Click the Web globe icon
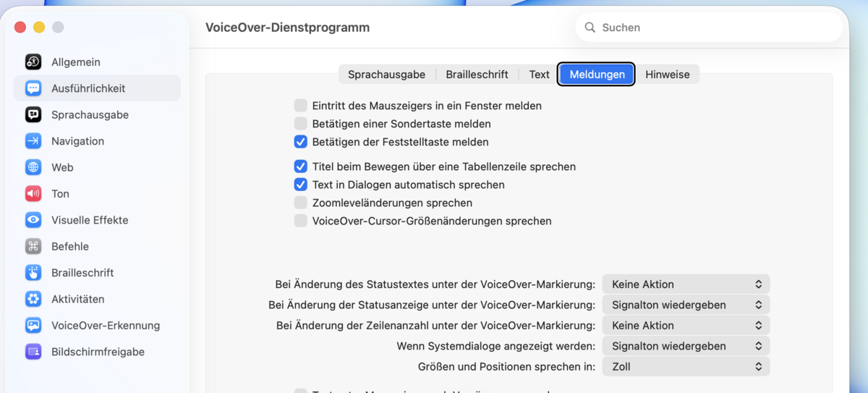Viewport: 868px width, 393px height. click(x=33, y=167)
